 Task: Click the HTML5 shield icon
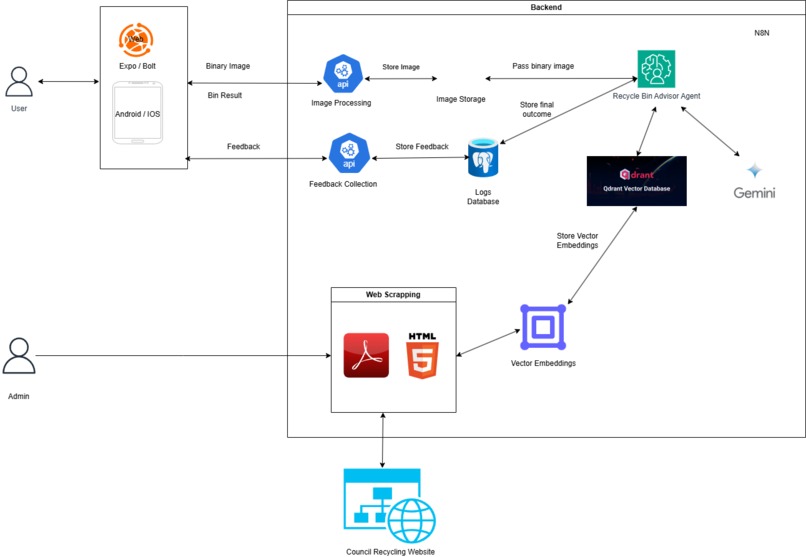[x=423, y=356]
